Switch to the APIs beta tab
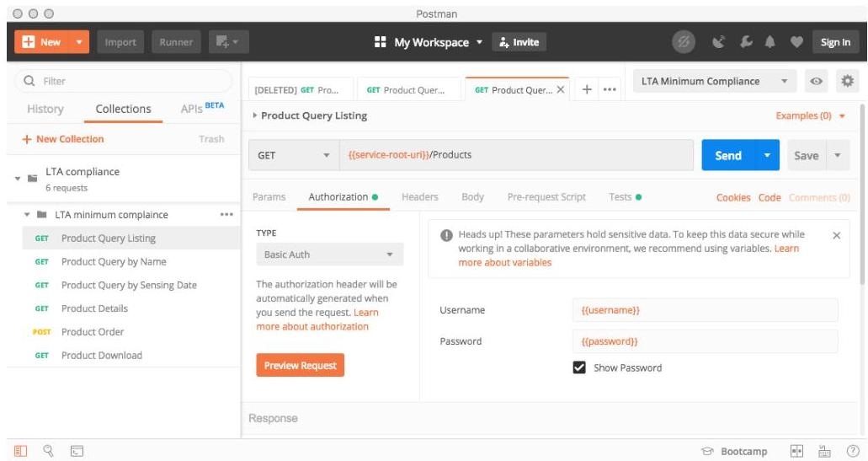 tap(201, 108)
